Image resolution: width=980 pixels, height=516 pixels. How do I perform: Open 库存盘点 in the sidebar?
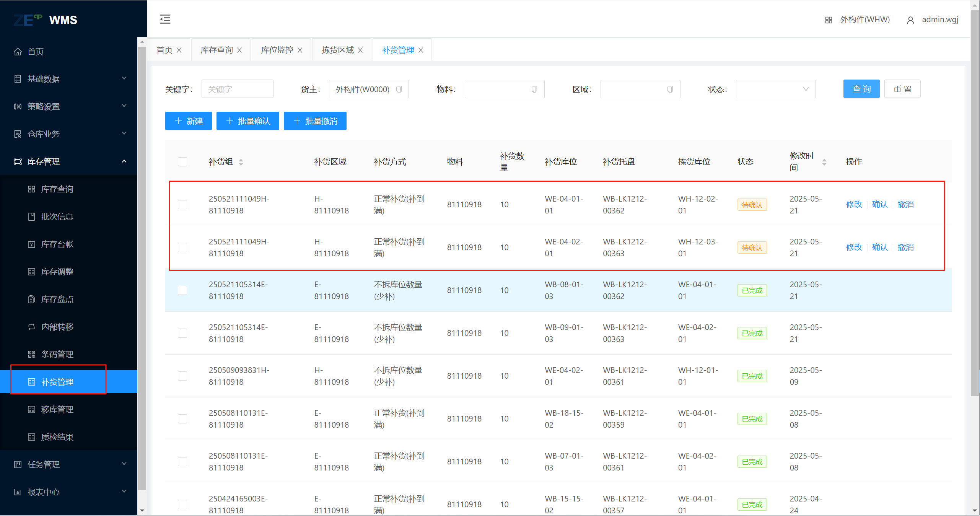click(x=57, y=299)
